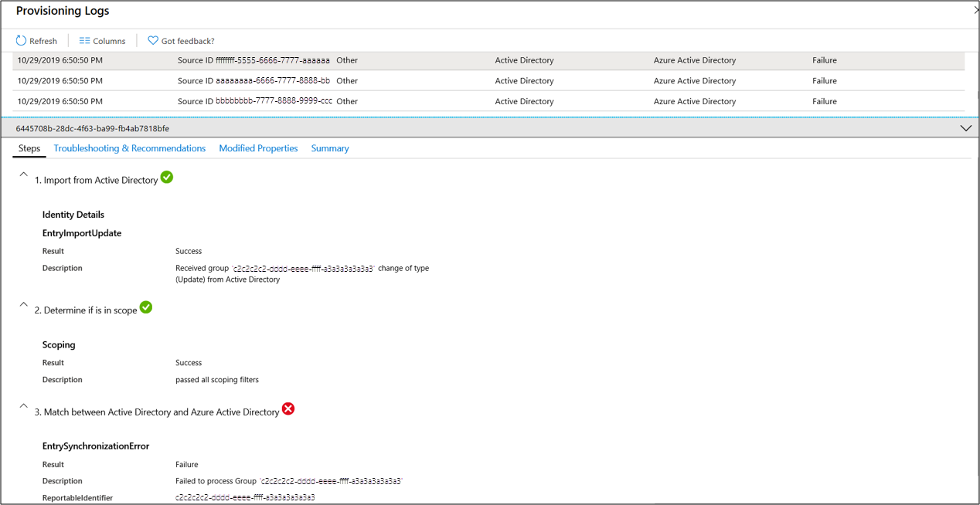Click the Refresh icon
980x505 pixels.
tap(37, 40)
